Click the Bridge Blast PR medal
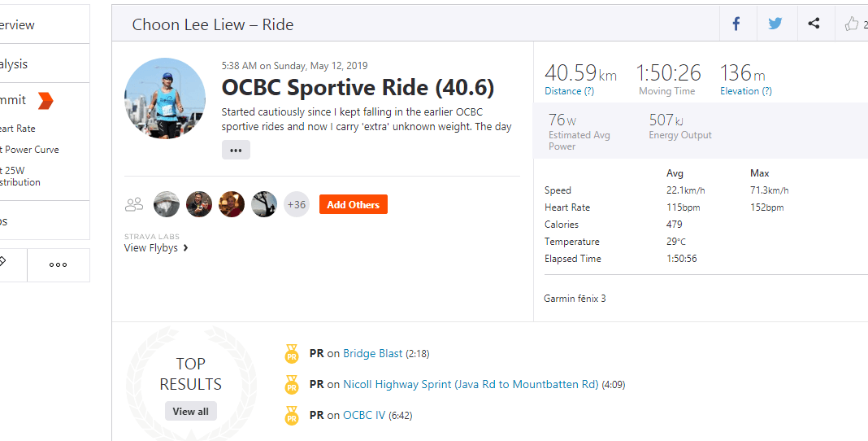 click(x=292, y=353)
